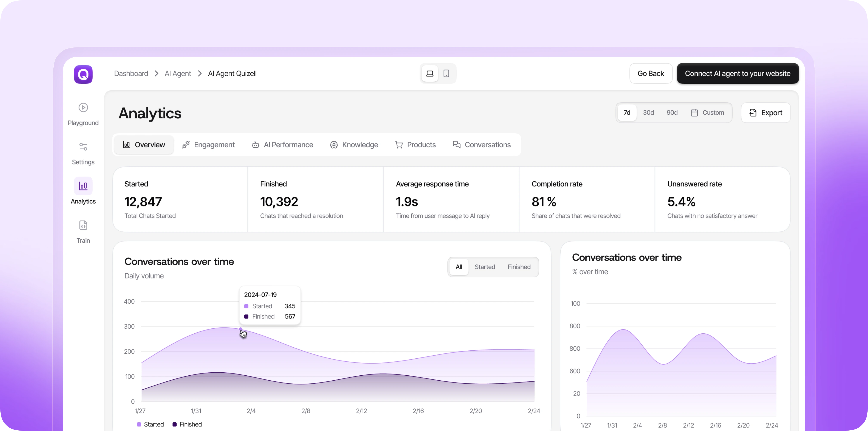The height and width of the screenshot is (431, 868).
Task: Switch to desktop laptop preview icon
Action: (430, 73)
